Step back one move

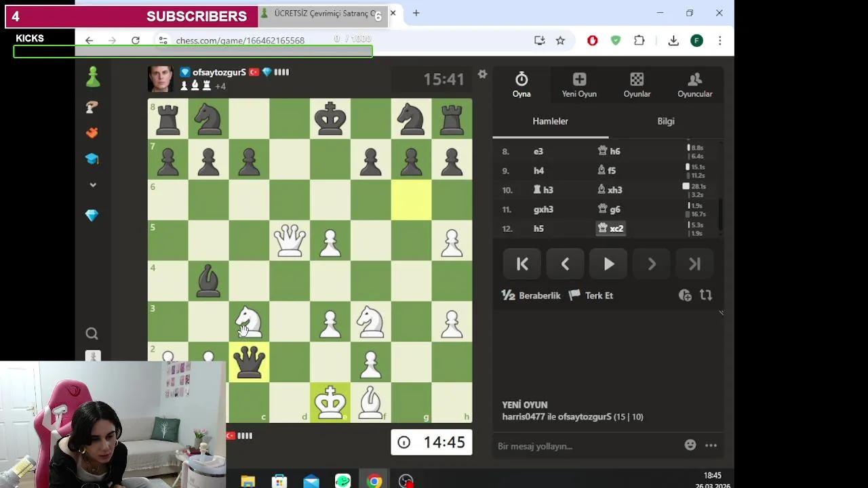click(x=566, y=264)
